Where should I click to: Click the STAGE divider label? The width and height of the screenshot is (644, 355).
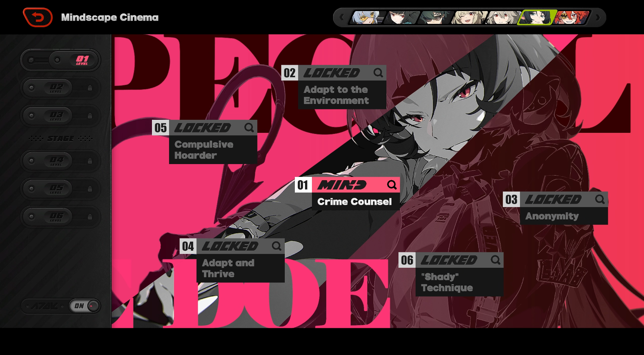pos(61,139)
